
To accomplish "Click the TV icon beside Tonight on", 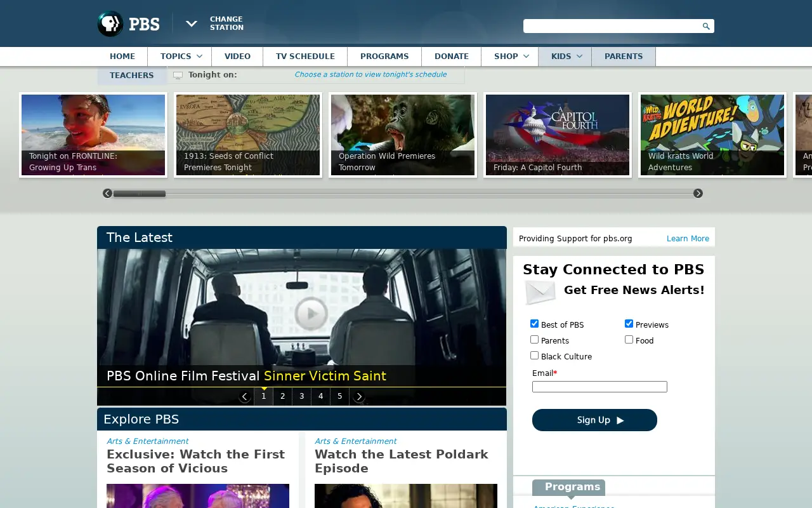I will (178, 75).
